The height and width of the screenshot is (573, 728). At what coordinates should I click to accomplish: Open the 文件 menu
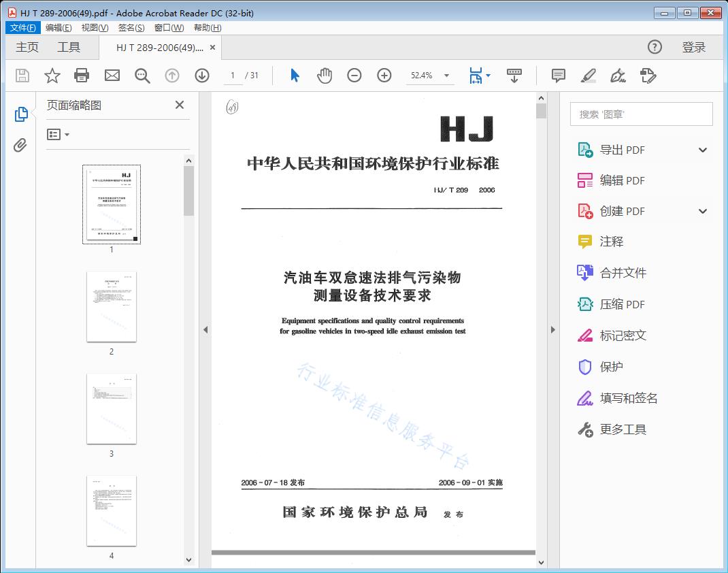click(x=22, y=27)
